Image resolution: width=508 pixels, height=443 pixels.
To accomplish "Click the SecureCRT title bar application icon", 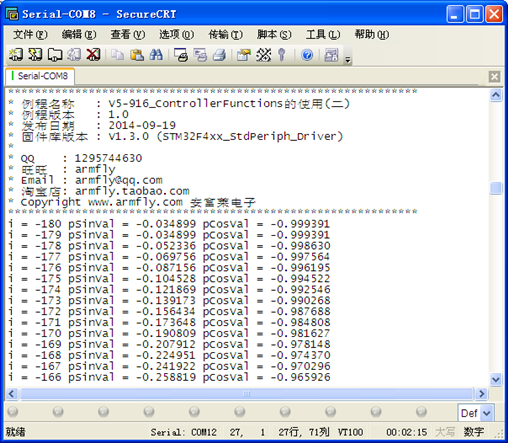I will 12,14.
